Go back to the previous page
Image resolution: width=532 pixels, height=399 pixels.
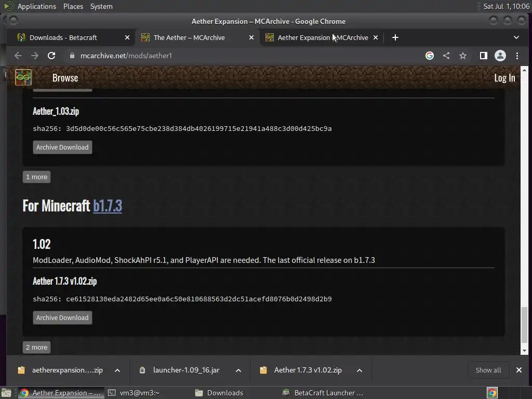pos(18,56)
